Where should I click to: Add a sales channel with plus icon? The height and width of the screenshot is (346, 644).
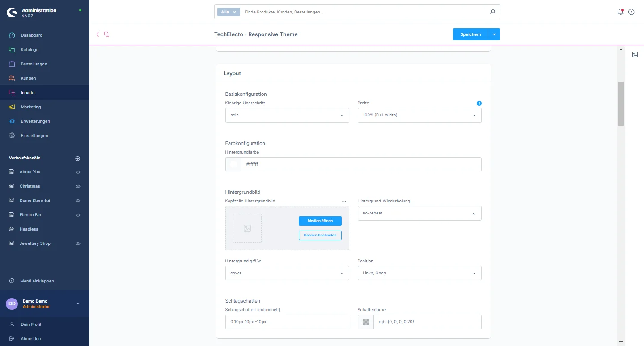77,158
